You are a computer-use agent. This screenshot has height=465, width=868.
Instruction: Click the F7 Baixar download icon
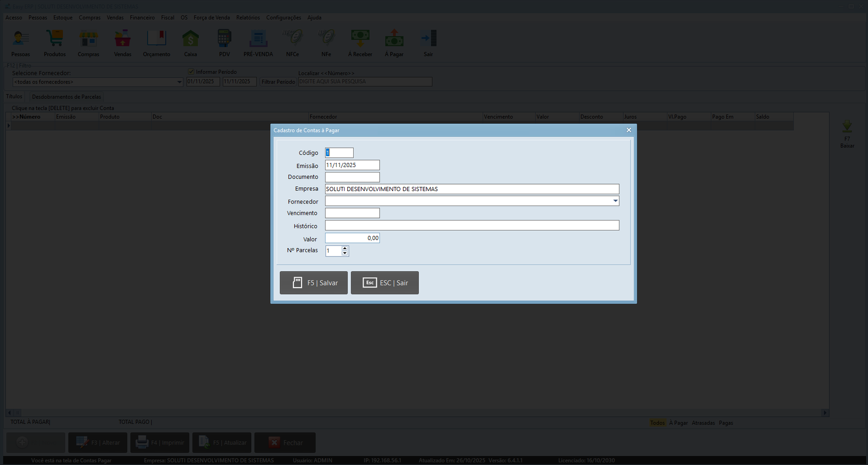847,127
